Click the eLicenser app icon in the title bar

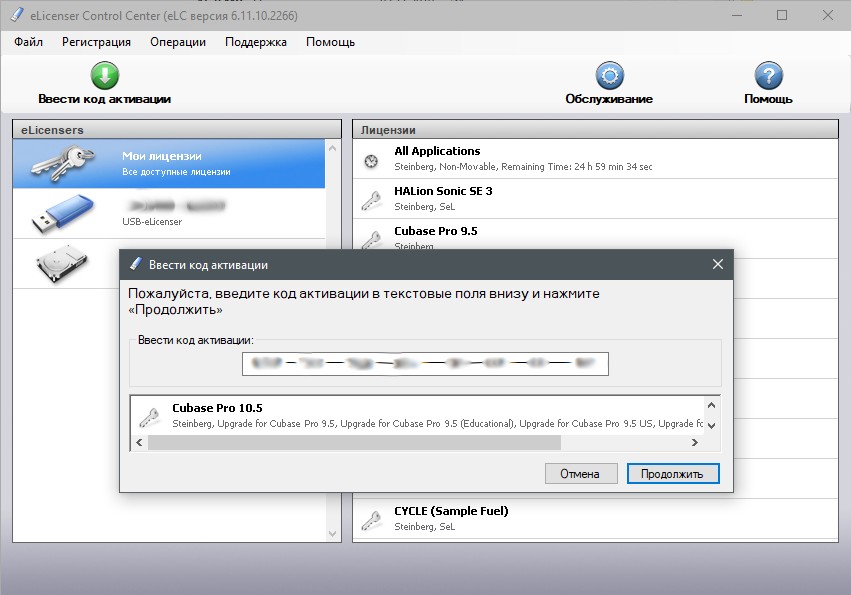[x=17, y=15]
